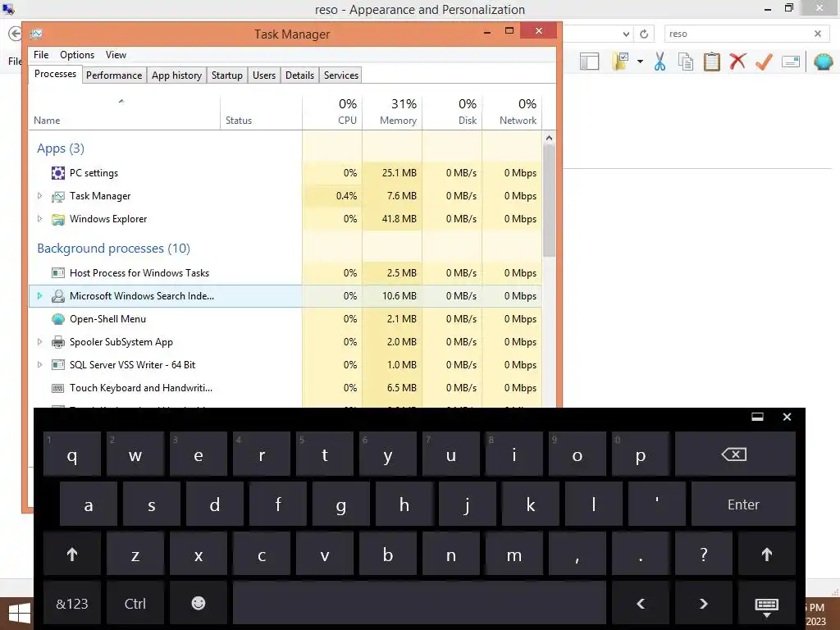Click the Windows Explorer folder icon in process list
Image resolution: width=840 pixels, height=630 pixels.
(x=58, y=219)
